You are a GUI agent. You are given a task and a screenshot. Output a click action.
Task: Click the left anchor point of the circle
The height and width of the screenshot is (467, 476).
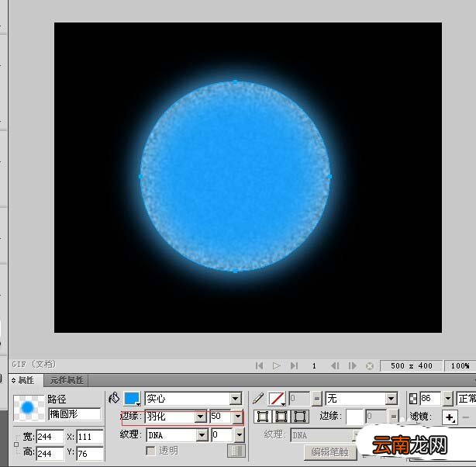click(140, 176)
